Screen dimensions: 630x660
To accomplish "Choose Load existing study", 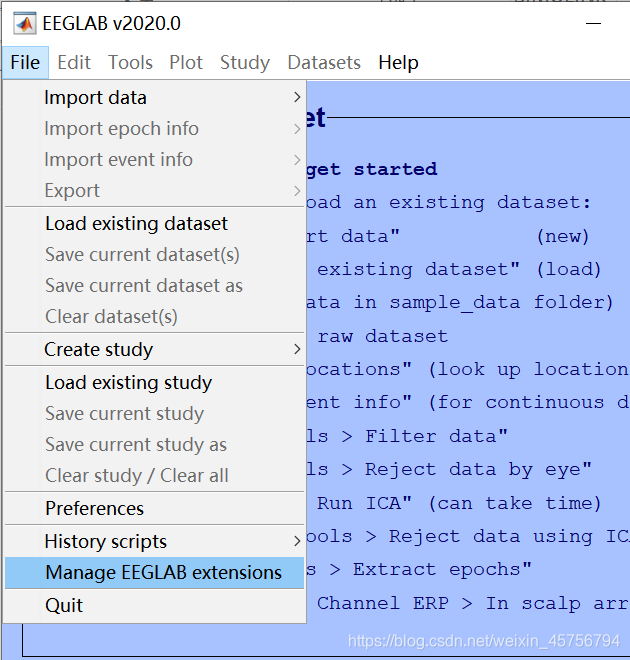I will click(x=154, y=383).
